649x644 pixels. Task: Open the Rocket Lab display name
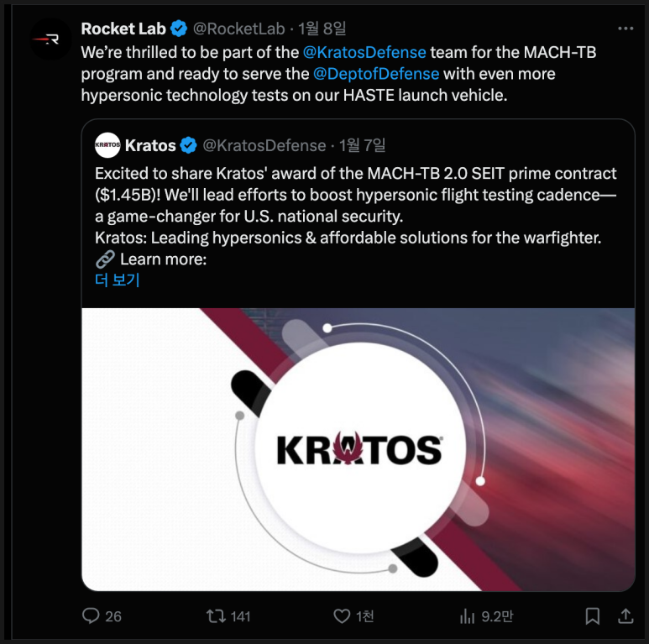(x=123, y=29)
